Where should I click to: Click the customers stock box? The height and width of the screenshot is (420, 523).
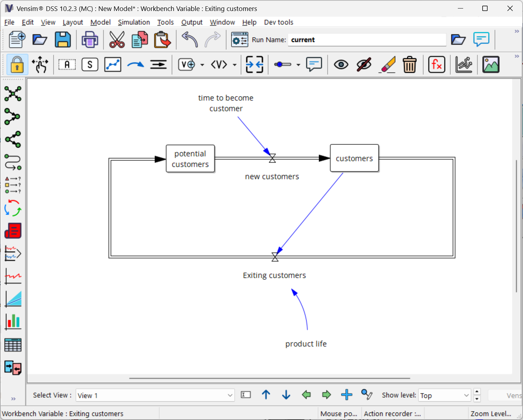click(x=354, y=158)
